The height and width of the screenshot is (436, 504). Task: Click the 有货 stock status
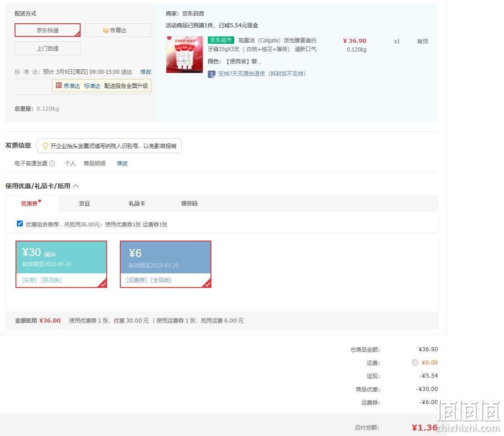pyautogui.click(x=422, y=41)
